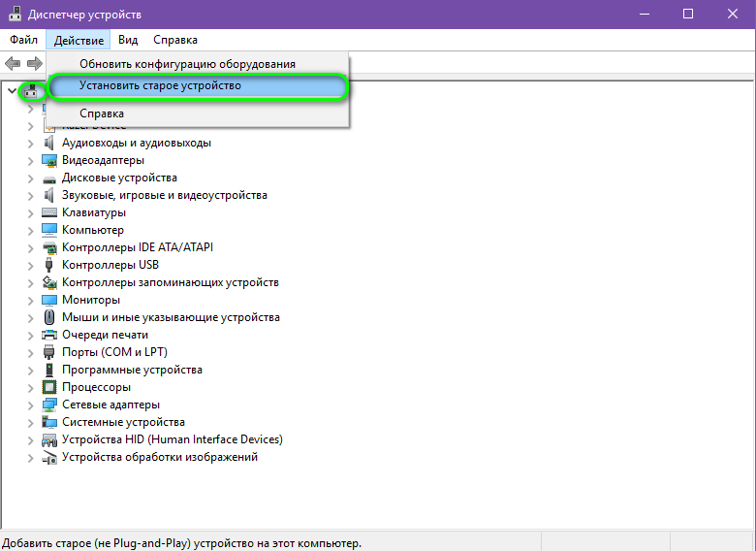This screenshot has height=551, width=756.
Task: Expand the Сетевые адаптеры tree node
Action: point(30,405)
